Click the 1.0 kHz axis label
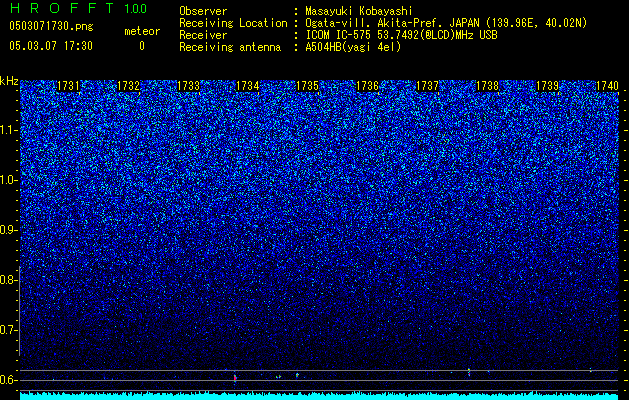The height and width of the screenshot is (400, 629). [x=8, y=180]
